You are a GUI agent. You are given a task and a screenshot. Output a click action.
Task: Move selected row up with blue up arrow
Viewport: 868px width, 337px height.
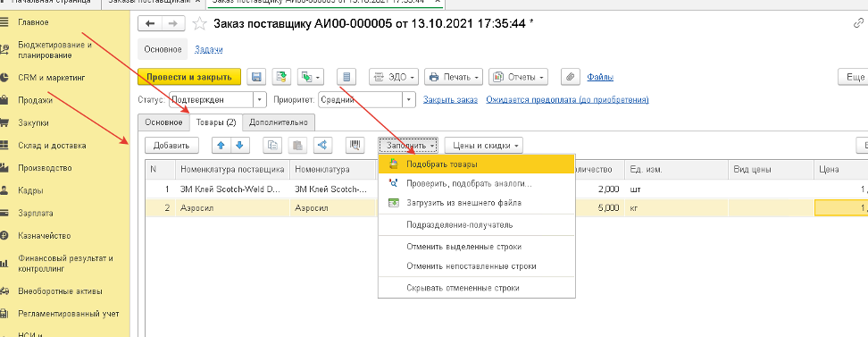[x=221, y=145]
